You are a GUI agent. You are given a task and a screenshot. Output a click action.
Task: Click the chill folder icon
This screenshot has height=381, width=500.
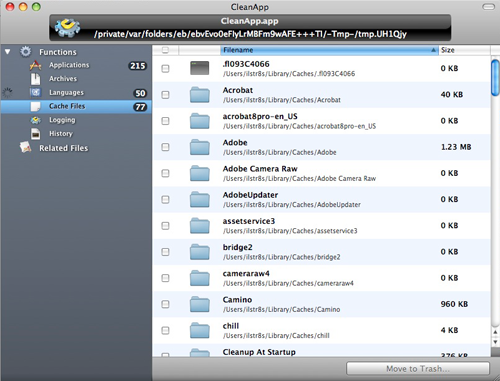[200, 330]
